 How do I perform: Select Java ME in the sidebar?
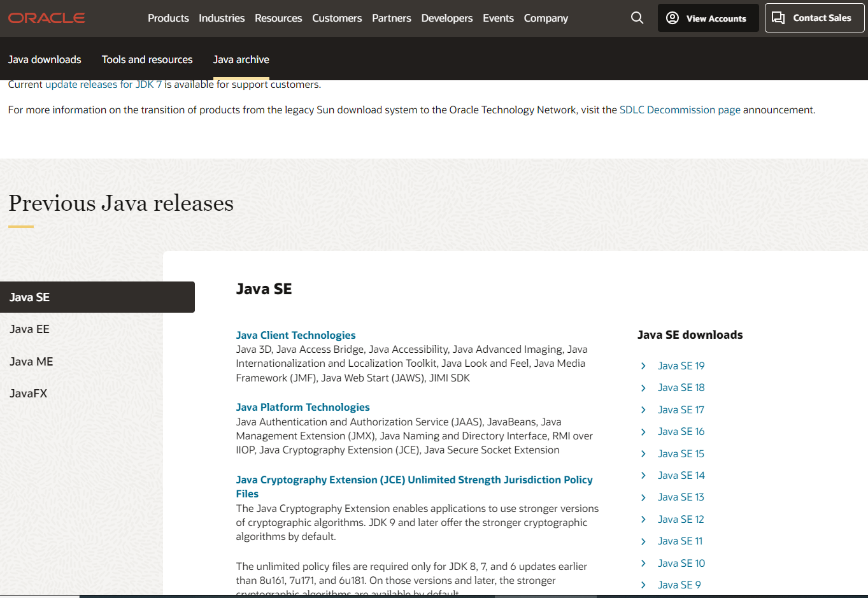[31, 361]
